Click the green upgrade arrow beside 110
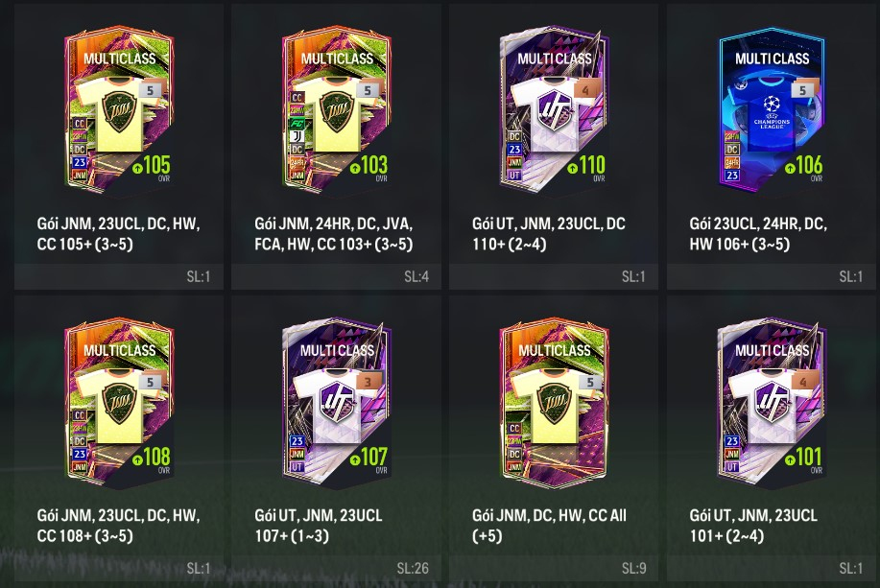The height and width of the screenshot is (588, 880). (572, 168)
